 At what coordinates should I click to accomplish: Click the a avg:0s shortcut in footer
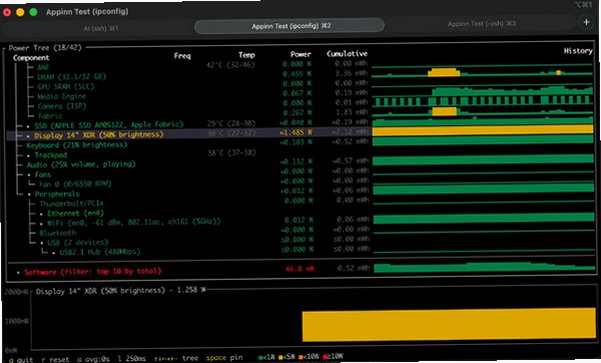pyautogui.click(x=93, y=359)
